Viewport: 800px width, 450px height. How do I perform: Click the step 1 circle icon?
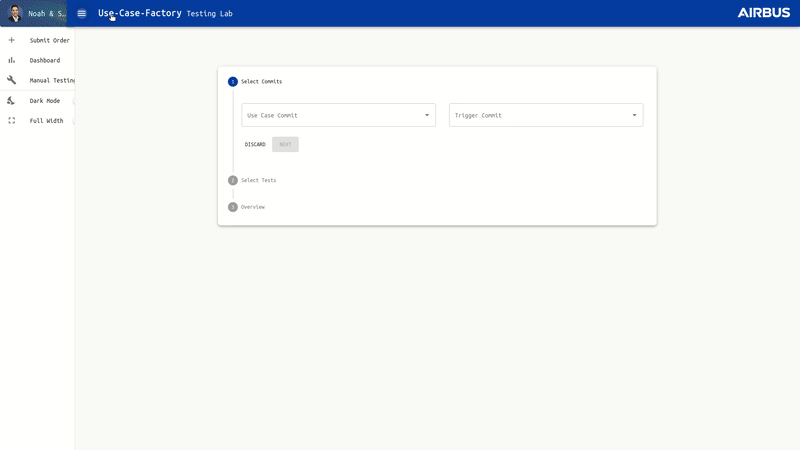233,82
